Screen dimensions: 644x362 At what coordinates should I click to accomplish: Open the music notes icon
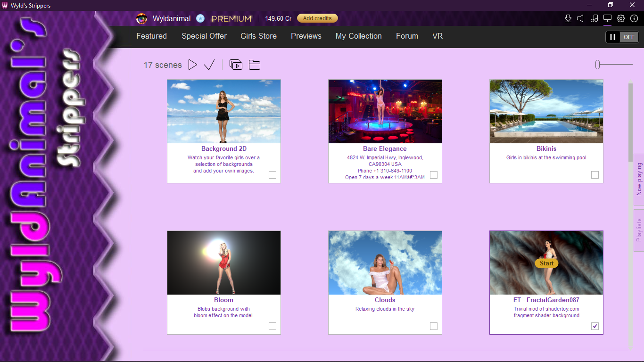pyautogui.click(x=594, y=18)
